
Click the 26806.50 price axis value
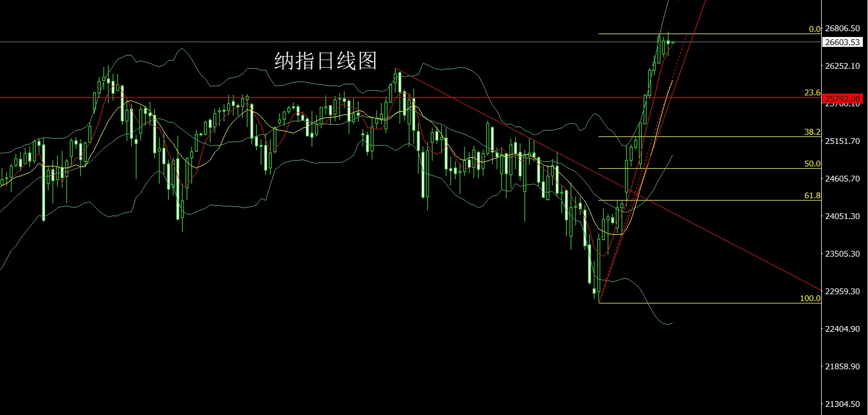pos(843,28)
